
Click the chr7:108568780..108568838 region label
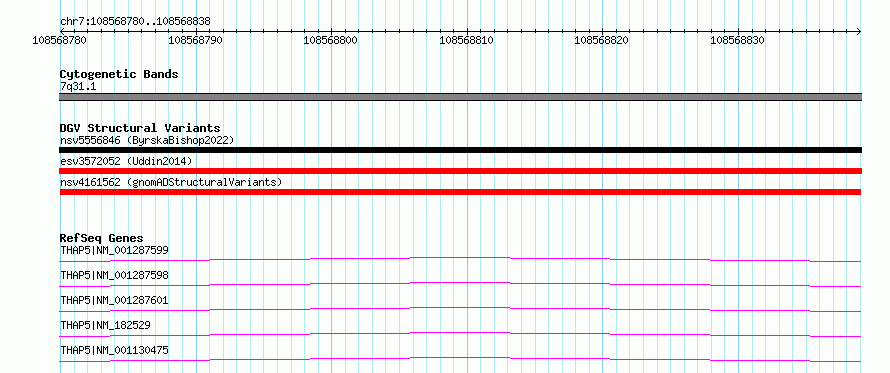135,21
